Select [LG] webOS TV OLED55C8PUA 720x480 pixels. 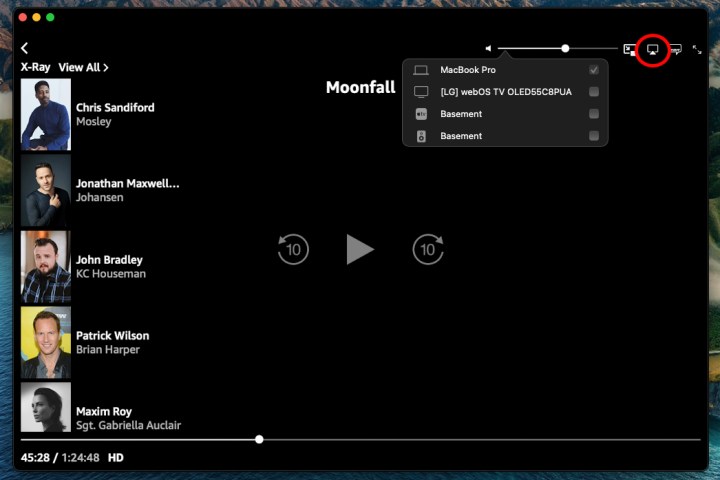(x=505, y=92)
